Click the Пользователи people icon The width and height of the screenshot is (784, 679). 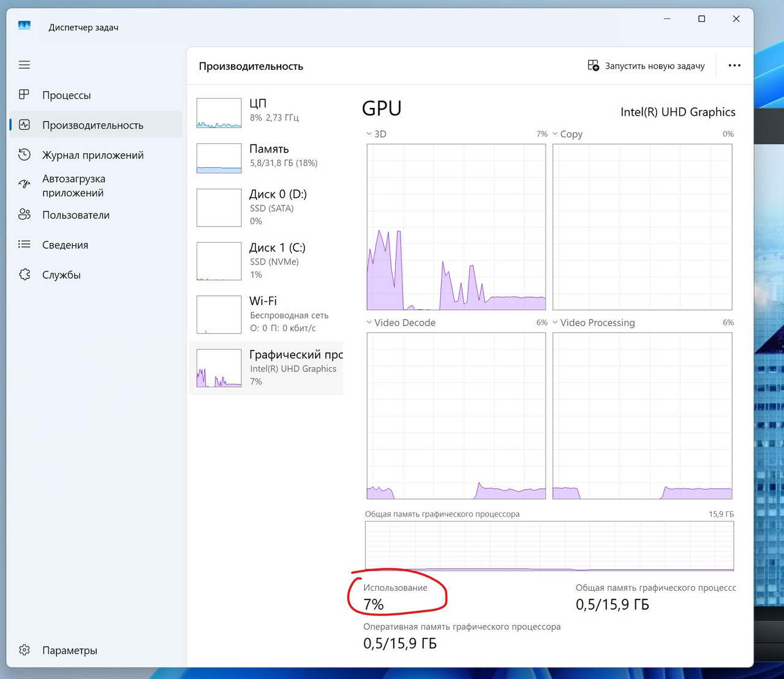tap(24, 214)
